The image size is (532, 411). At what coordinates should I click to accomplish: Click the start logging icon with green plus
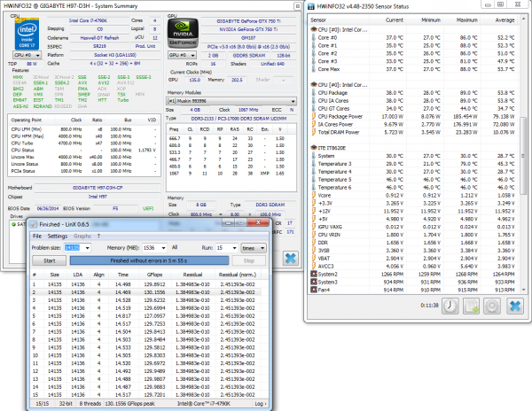tap(471, 306)
